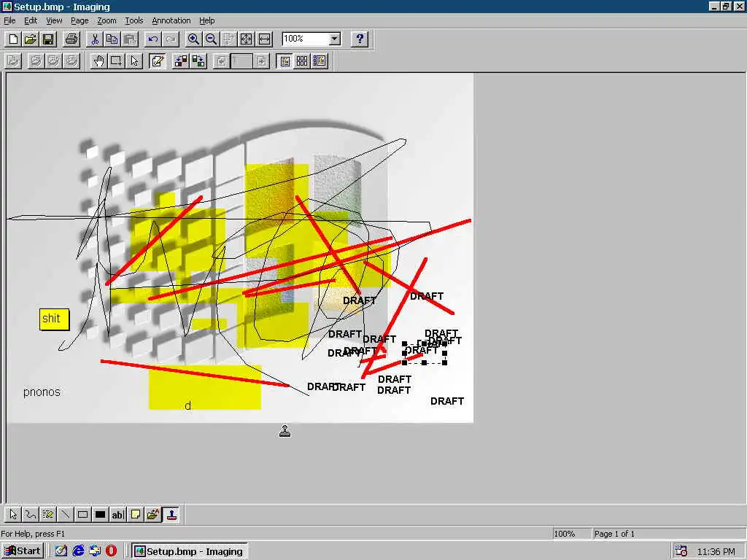Click the Best Fit zoom icon
Image resolution: width=747 pixels, height=560 pixels.
[247, 39]
